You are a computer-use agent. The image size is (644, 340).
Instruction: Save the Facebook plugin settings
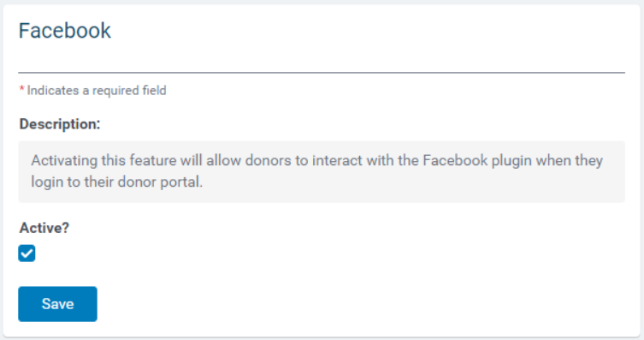pyautogui.click(x=57, y=304)
